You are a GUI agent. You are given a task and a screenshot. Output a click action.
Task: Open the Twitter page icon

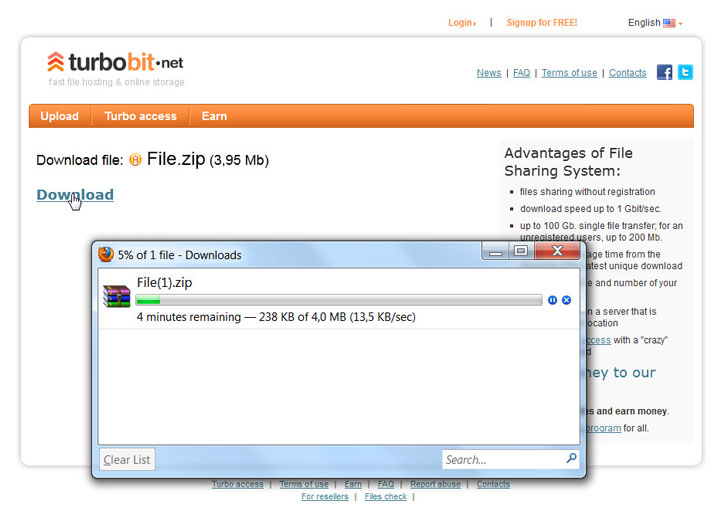pos(685,72)
